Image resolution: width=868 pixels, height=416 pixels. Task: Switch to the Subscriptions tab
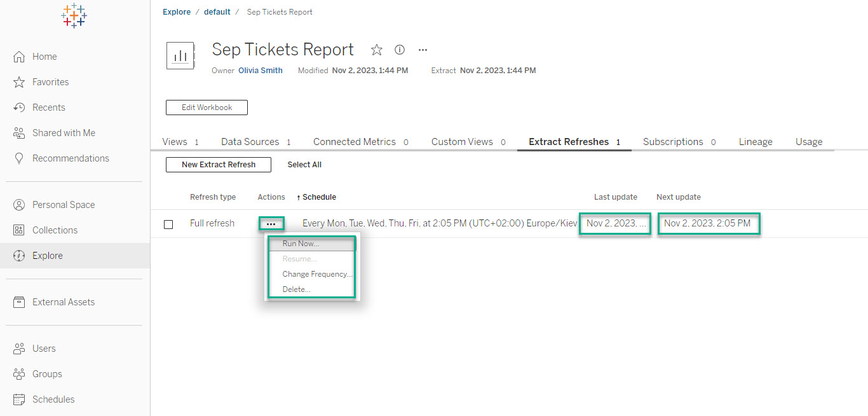[x=673, y=142]
